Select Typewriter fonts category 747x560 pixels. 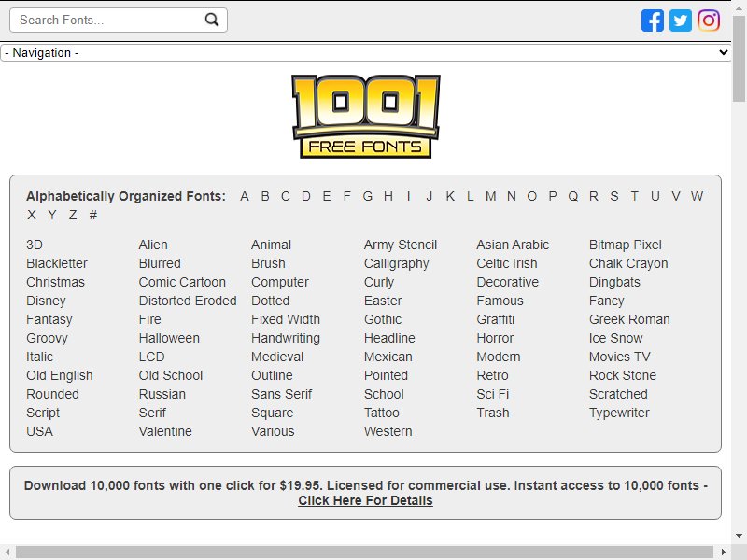tap(619, 413)
